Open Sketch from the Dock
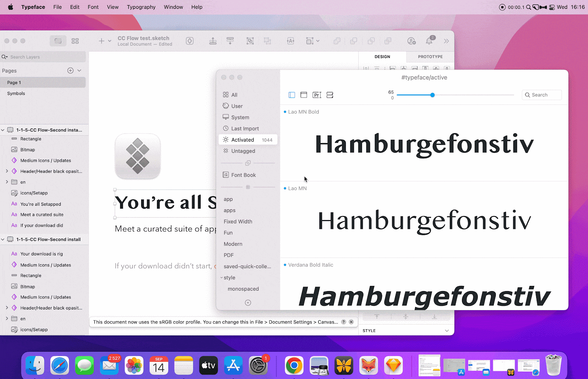Screen dimensions: 588x379 point(393,366)
